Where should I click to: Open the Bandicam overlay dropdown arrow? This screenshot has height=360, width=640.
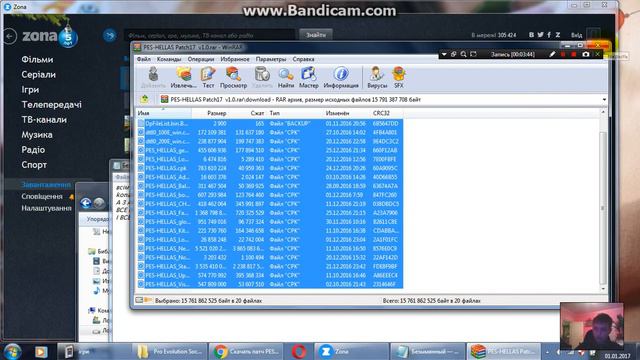tap(444, 54)
